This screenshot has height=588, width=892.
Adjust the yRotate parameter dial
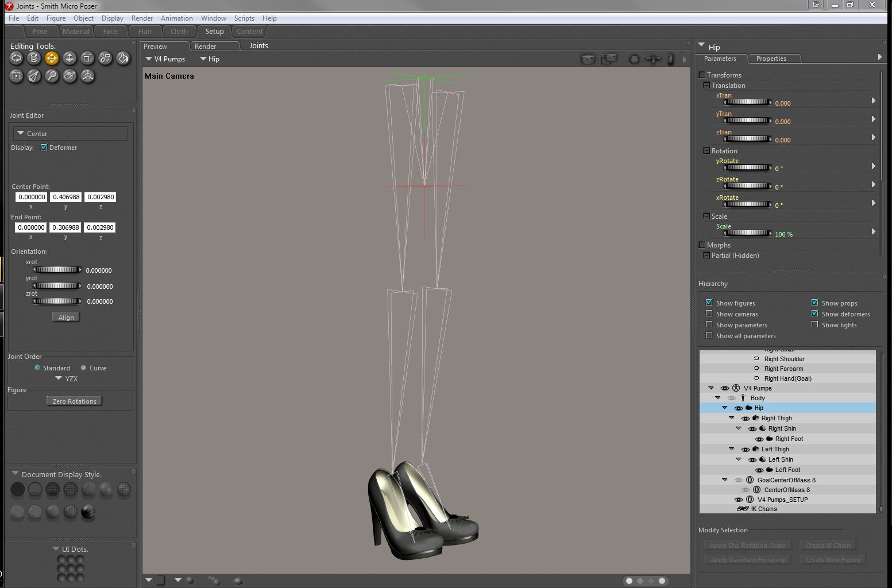(x=747, y=168)
